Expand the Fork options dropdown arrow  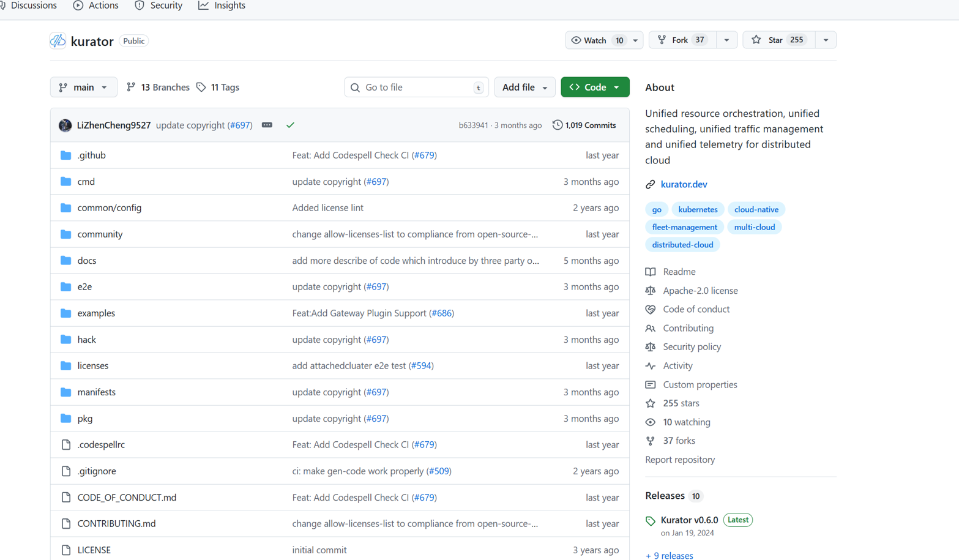coord(726,40)
